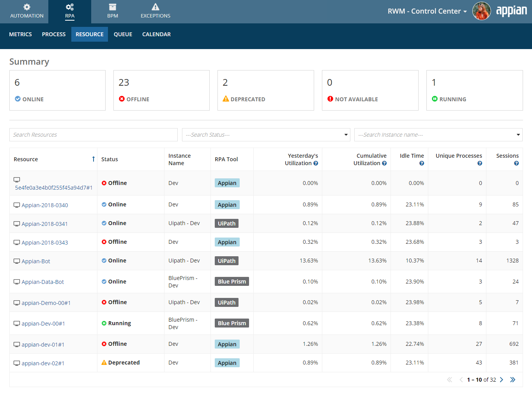Click the Sessions help icon
The image size is (532, 398).
click(516, 163)
